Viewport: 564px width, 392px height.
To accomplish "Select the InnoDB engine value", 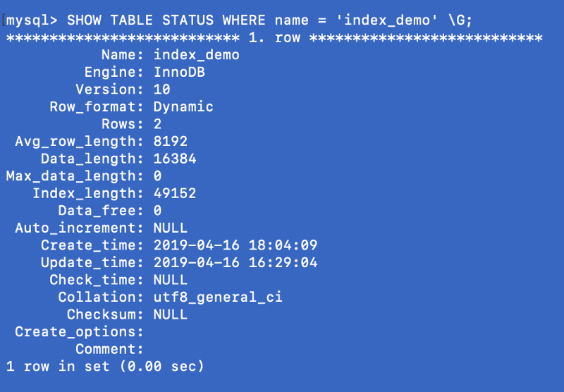I will click(x=179, y=72).
